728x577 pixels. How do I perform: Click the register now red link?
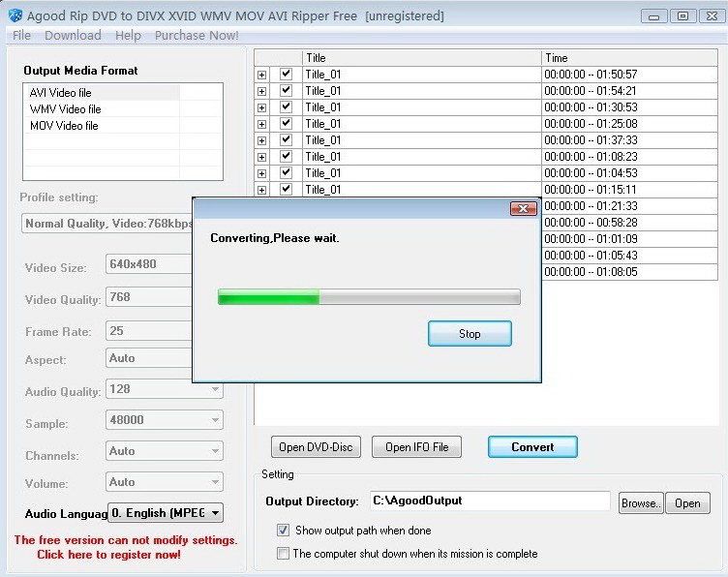click(109, 555)
